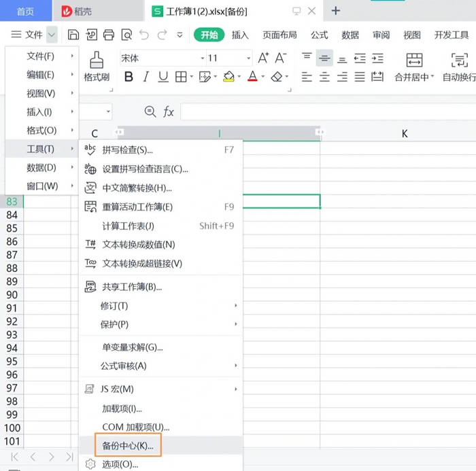
Task: Click the Merge and Center icon
Action: pos(414,60)
